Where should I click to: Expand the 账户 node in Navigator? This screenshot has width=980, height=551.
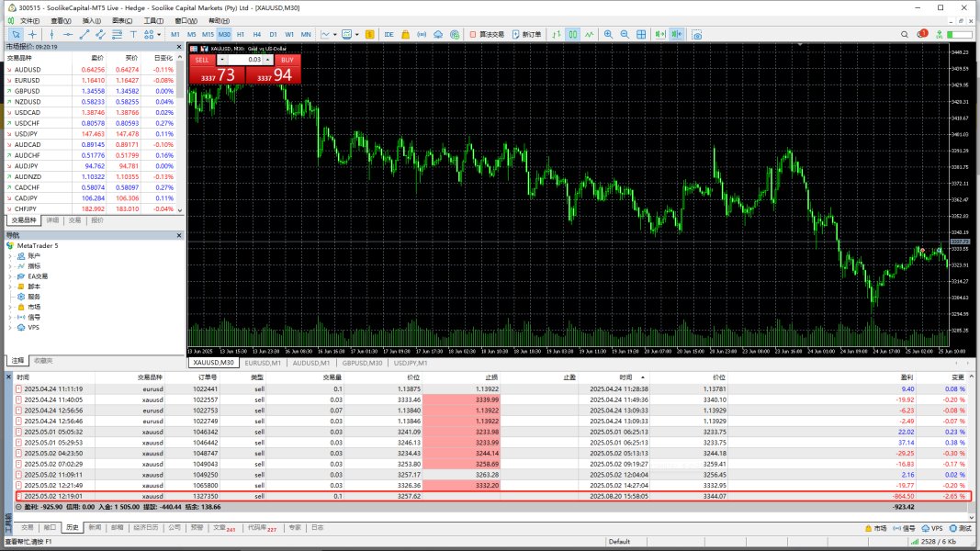[x=11, y=255]
